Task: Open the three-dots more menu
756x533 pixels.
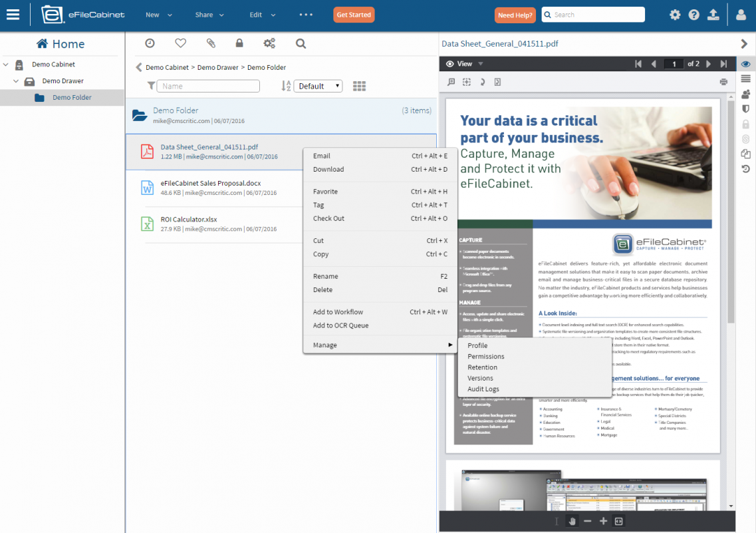Action: click(x=306, y=15)
